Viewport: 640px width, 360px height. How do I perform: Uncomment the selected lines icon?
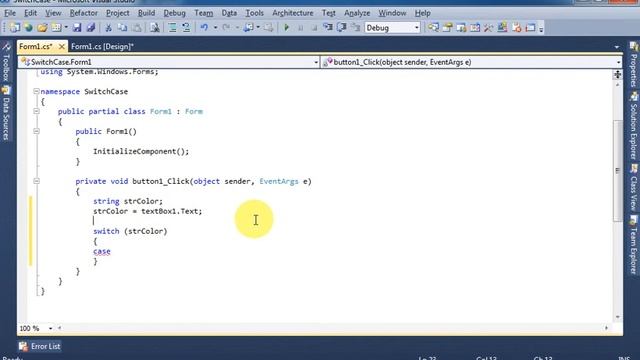tap(186, 28)
